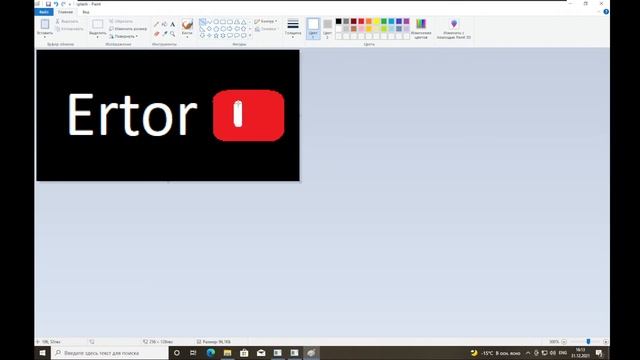Open Edit colors (Изменение цветов) palette
This screenshot has width=640, height=360.
[x=421, y=29]
